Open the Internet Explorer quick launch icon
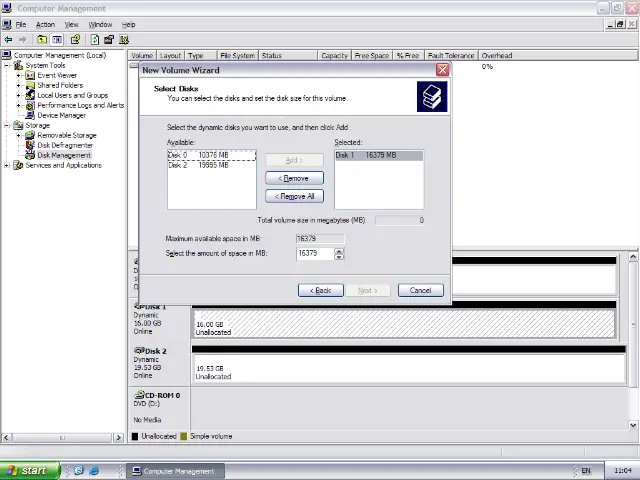 click(x=94, y=471)
